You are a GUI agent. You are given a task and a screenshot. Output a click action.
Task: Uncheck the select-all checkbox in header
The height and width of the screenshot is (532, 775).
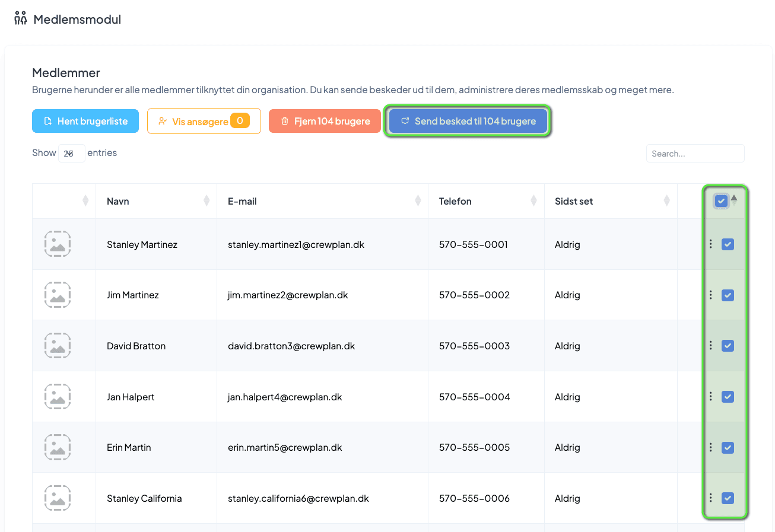pos(721,202)
